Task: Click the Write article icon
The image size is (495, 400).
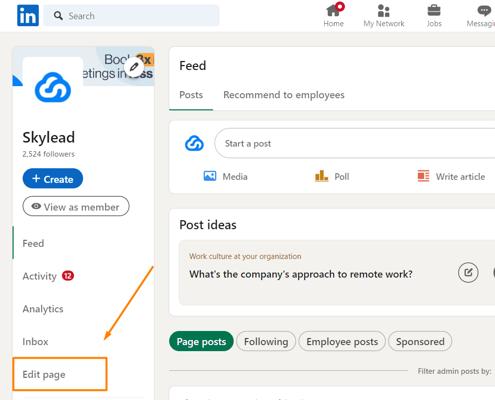Action: [x=423, y=176]
